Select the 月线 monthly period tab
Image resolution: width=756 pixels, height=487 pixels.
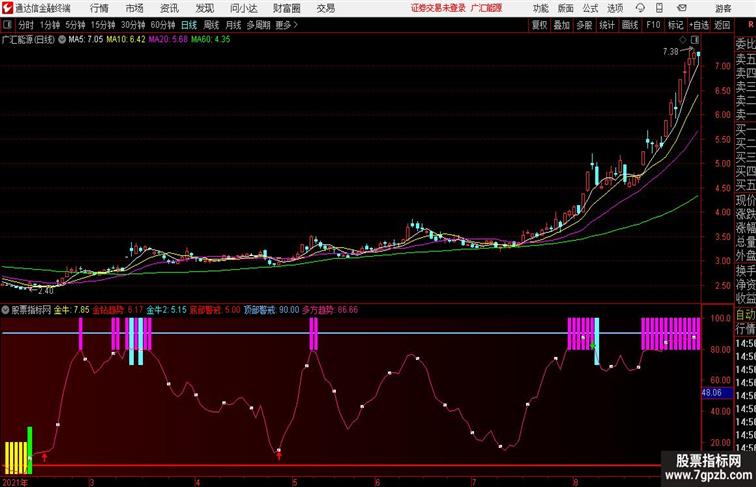point(233,25)
